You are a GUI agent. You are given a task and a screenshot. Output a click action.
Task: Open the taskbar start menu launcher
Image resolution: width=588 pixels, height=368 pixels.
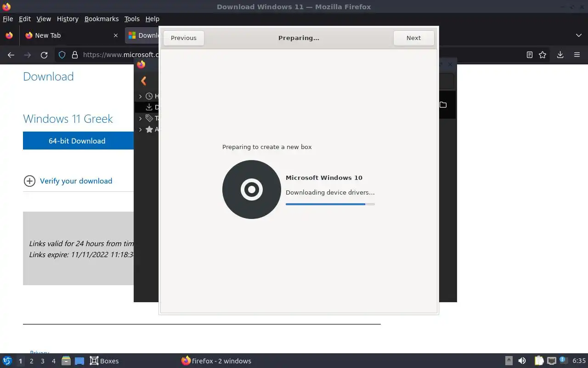[7, 361]
